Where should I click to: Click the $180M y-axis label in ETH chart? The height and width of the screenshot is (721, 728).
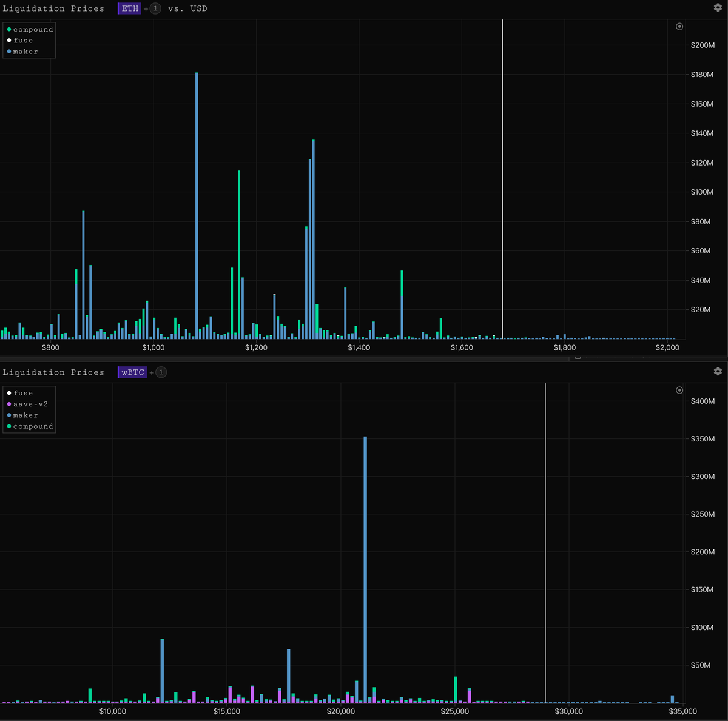(703, 75)
